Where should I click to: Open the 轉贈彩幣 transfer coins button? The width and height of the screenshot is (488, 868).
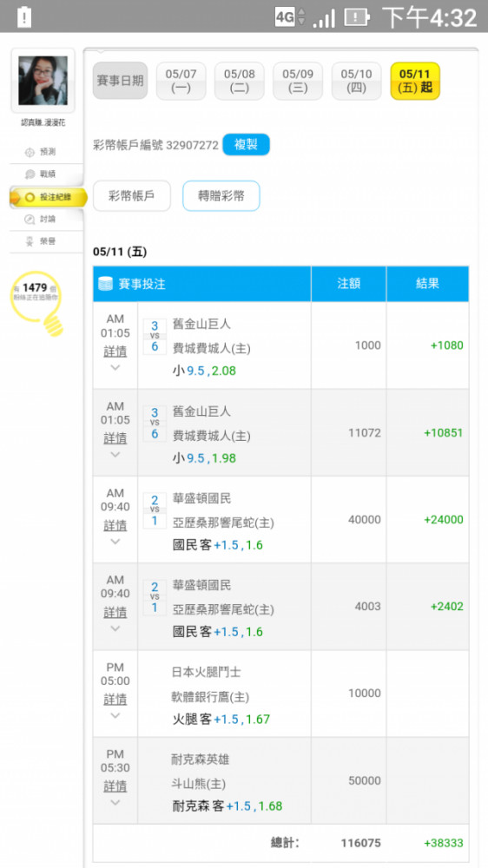pyautogui.click(x=221, y=196)
